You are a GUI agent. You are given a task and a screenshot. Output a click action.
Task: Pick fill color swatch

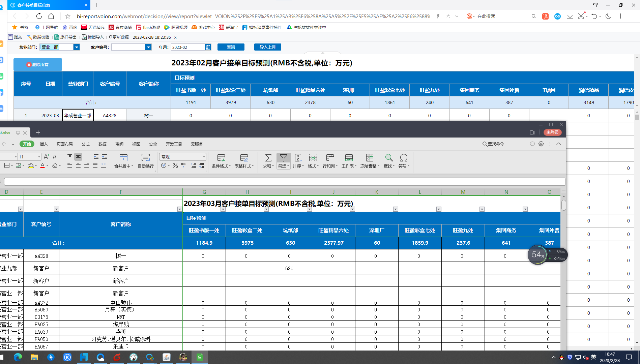click(31, 165)
